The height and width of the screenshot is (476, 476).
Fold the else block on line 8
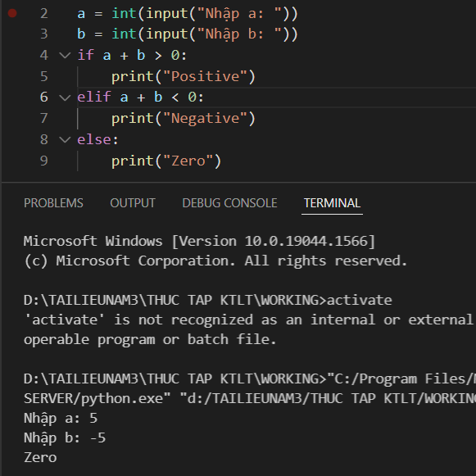point(65,139)
